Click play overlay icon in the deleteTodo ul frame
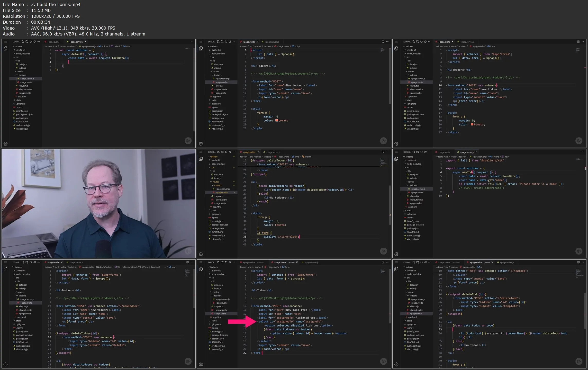The height and width of the screenshot is (370, 588). pyautogui.click(x=579, y=361)
